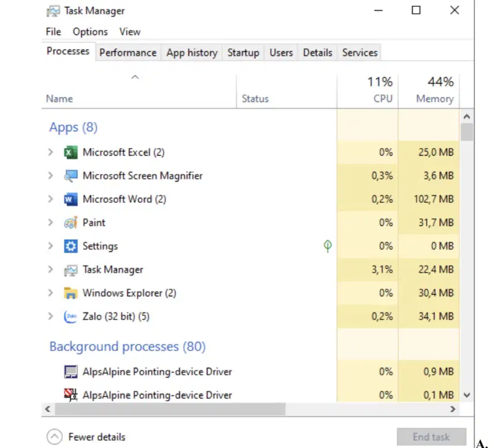Image resolution: width=494 pixels, height=448 pixels.
Task: Switch to the Services tab
Action: (360, 52)
